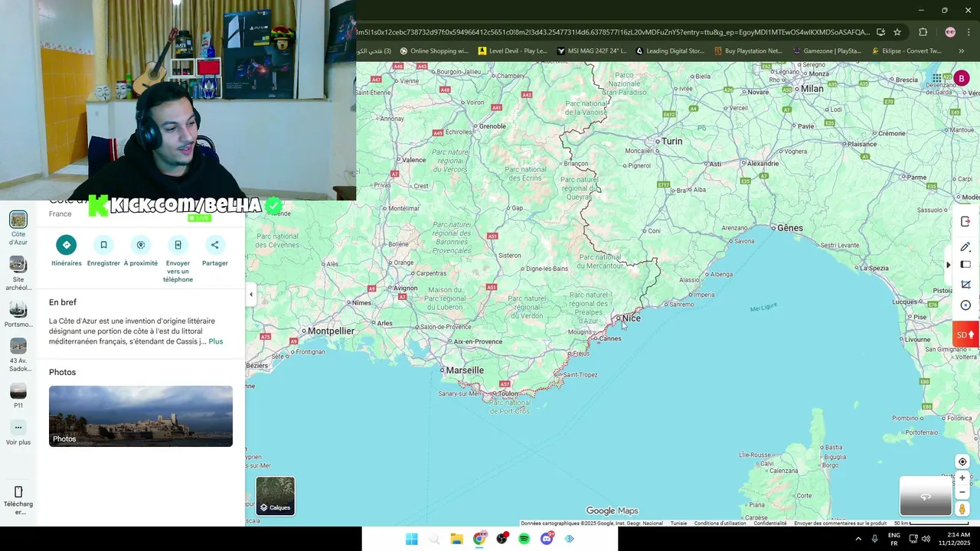Show hidden system tray icons
Screen dimensions: 980x551
click(x=857, y=539)
